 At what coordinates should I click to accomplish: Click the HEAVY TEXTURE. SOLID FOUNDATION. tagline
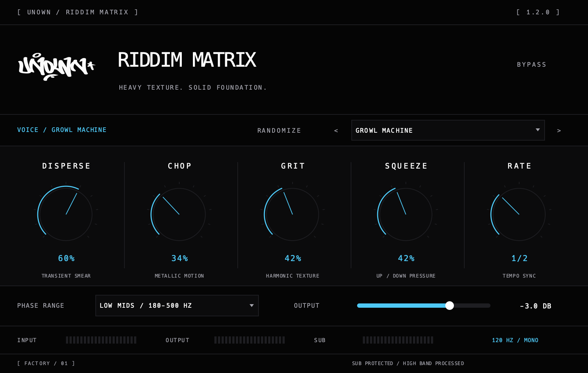tap(193, 88)
